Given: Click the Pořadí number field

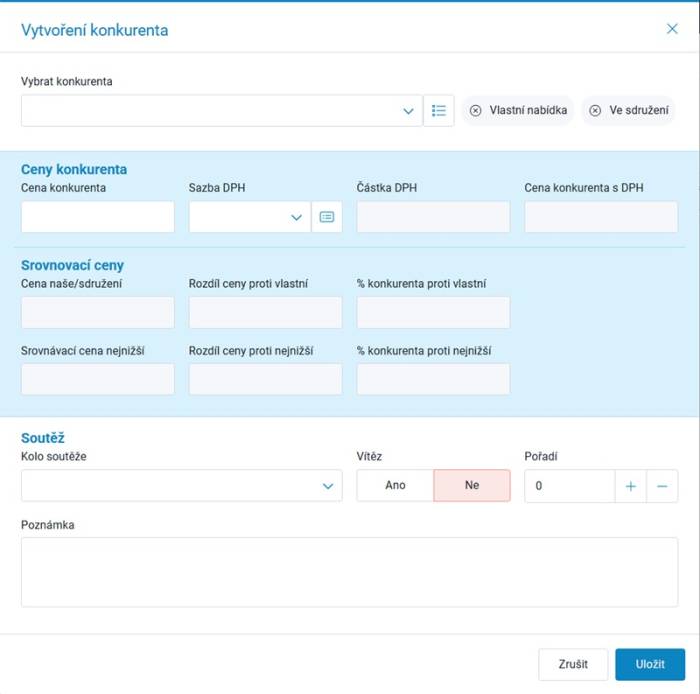Looking at the screenshot, I should 570,486.
